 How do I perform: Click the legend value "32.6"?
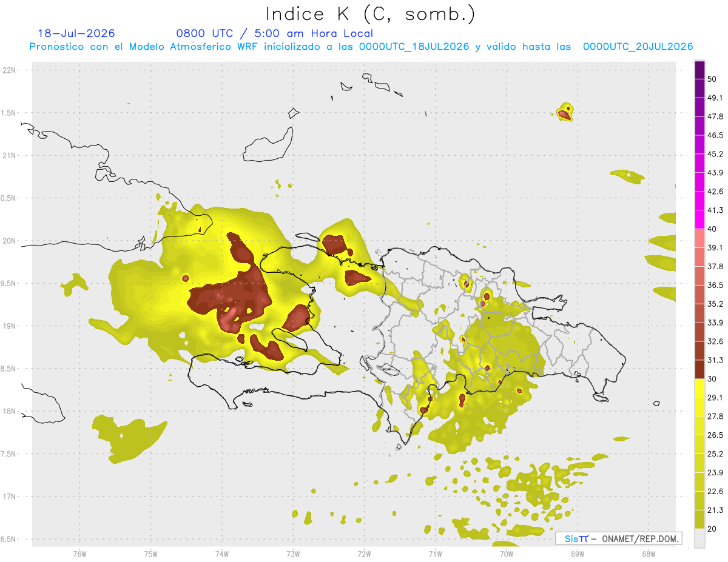(x=715, y=341)
